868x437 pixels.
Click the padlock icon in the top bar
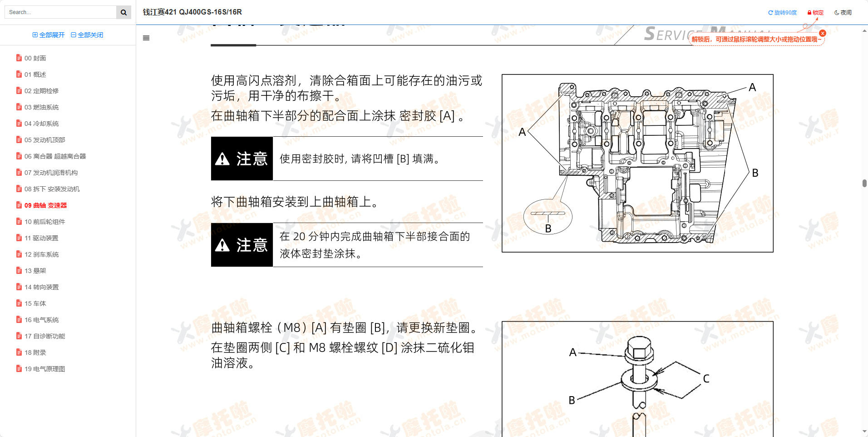809,12
